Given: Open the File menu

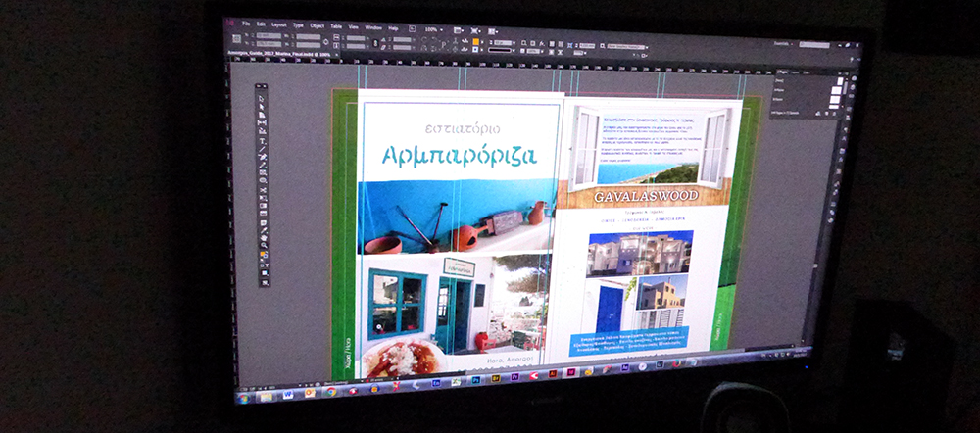Looking at the screenshot, I should click(246, 24).
